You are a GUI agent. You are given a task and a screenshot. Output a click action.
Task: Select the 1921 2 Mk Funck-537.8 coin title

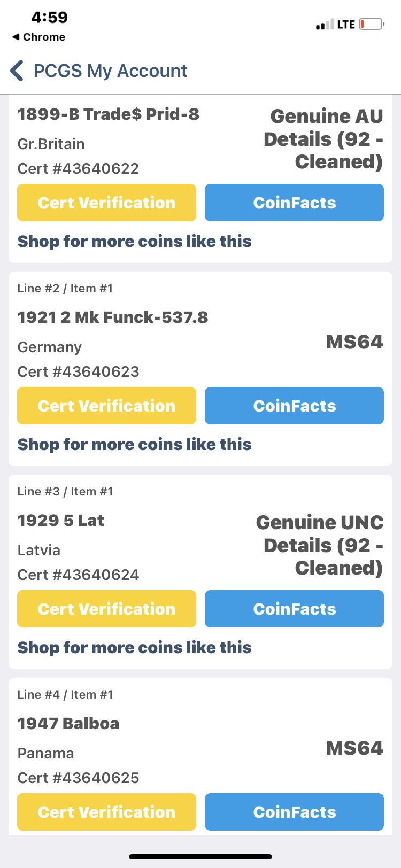[113, 317]
